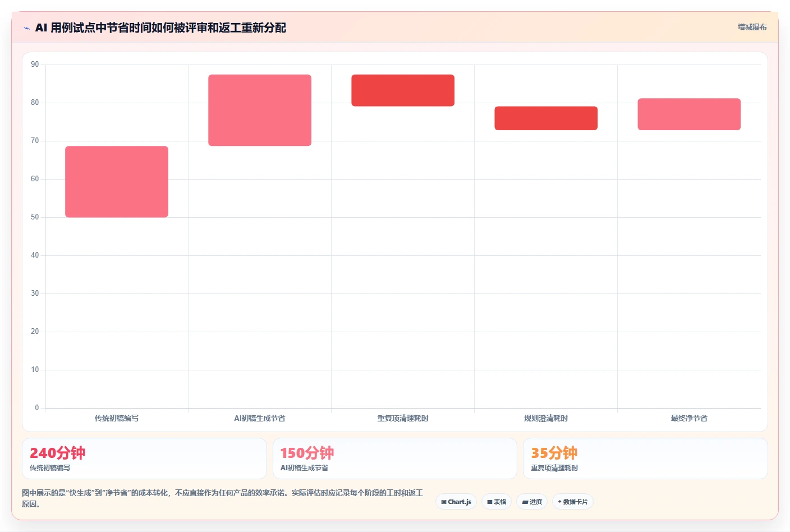This screenshot has height=532, width=790.
Task: Click the lightning icon beside the title
Action: [x=26, y=28]
